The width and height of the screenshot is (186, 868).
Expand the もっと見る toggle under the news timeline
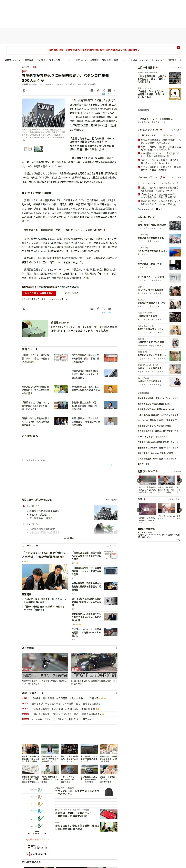tap(70, 538)
